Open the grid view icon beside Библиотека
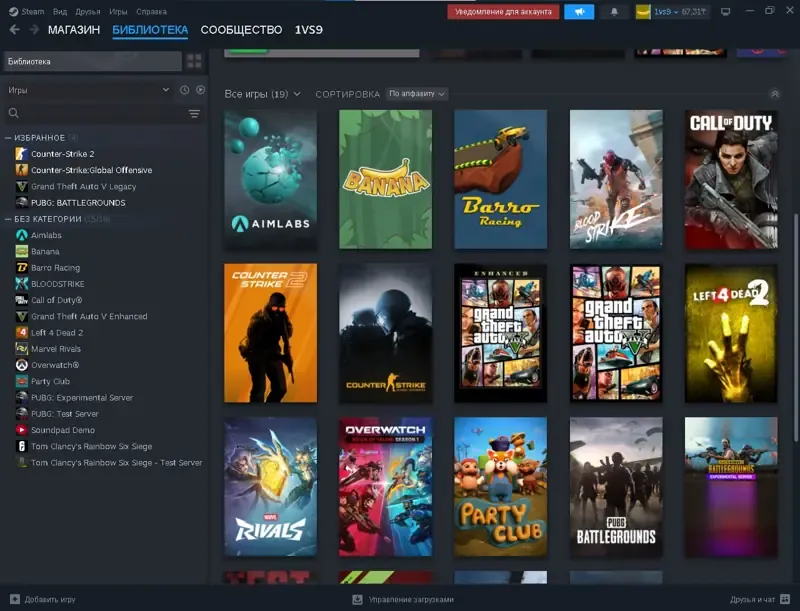Image resolution: width=800 pixels, height=611 pixels. (194, 61)
